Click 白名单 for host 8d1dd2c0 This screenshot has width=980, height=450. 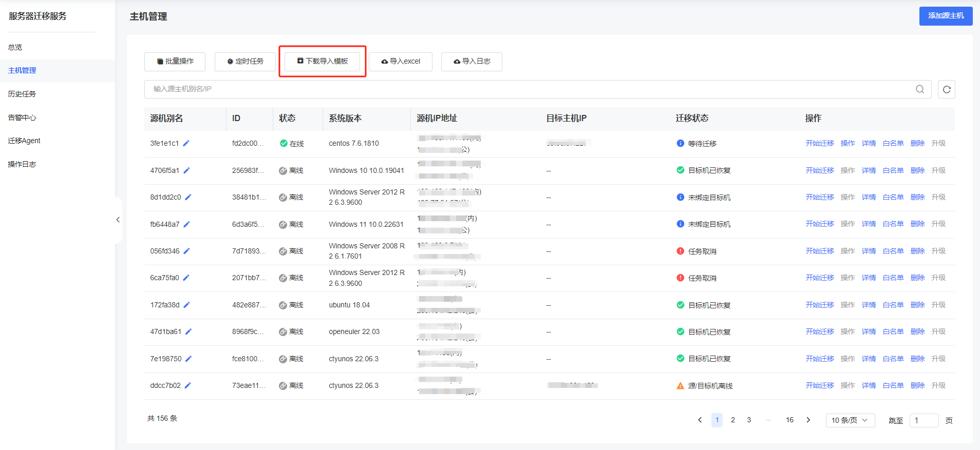(893, 197)
